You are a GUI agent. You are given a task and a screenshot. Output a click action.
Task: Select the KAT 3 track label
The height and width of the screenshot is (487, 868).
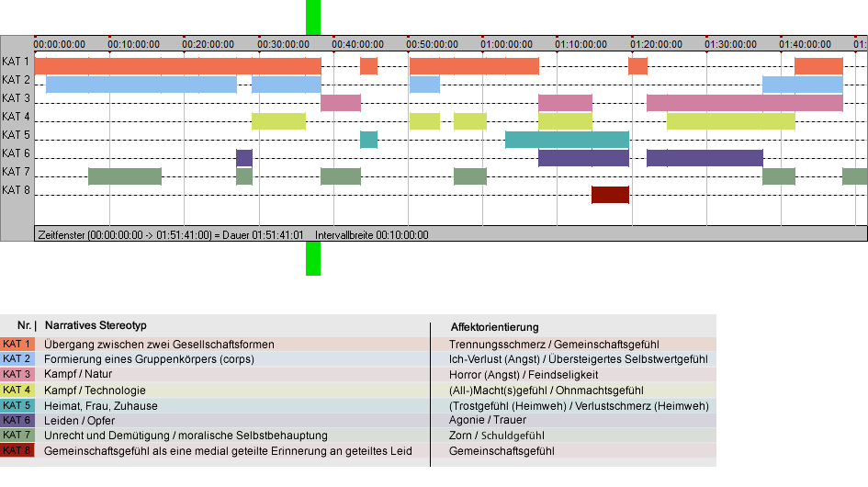point(16,98)
